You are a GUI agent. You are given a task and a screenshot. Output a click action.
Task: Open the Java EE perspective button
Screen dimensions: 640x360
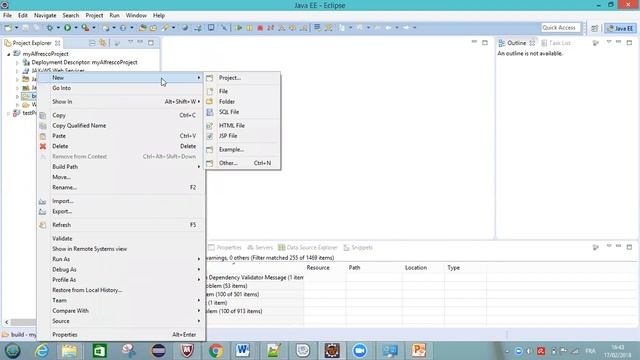pyautogui.click(x=620, y=28)
